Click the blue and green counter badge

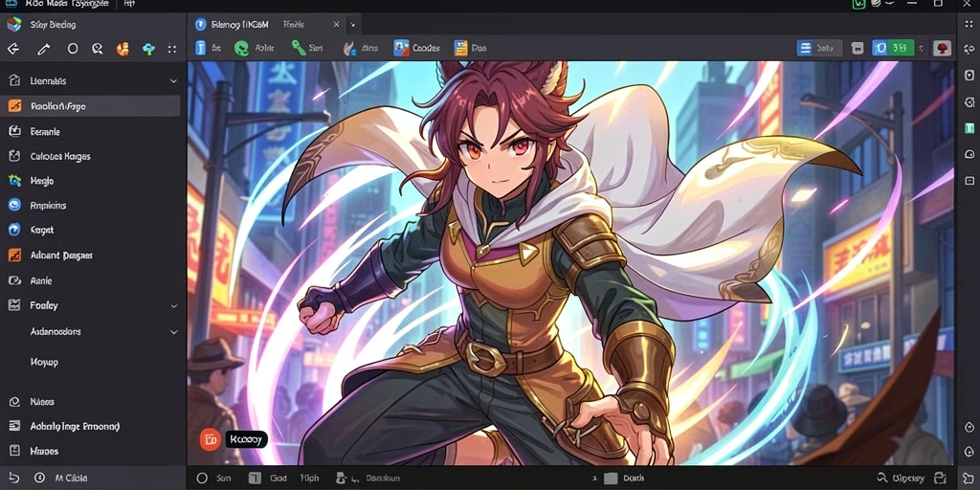point(893,48)
